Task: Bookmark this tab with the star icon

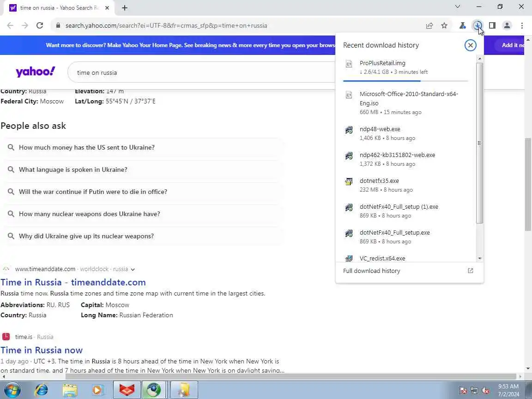Action: [444, 25]
